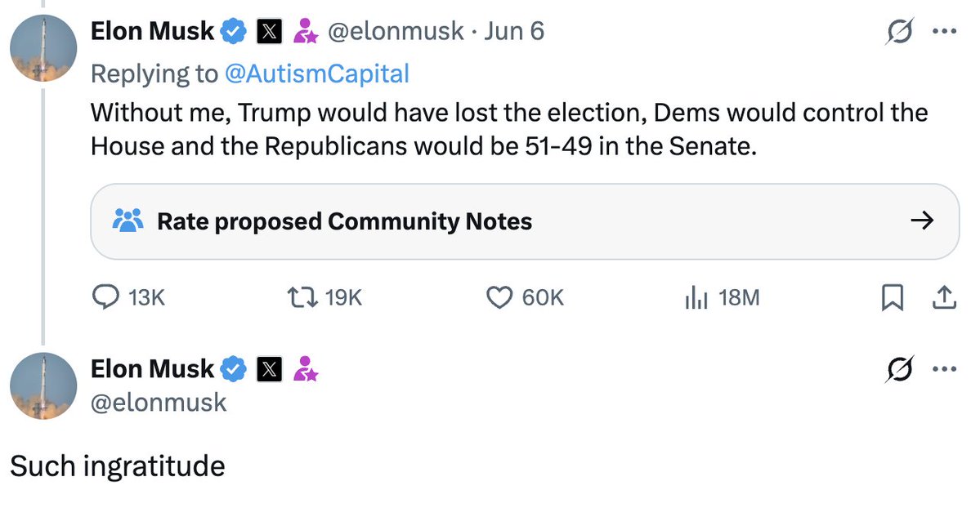Click the reply icon showing 13K
980x508 pixels.
tap(107, 298)
